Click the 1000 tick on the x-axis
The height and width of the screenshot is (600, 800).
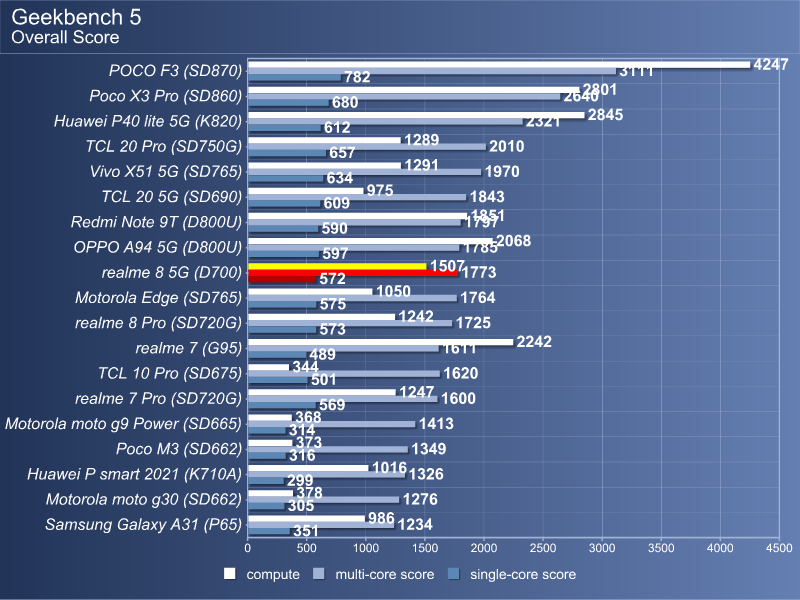(x=366, y=548)
